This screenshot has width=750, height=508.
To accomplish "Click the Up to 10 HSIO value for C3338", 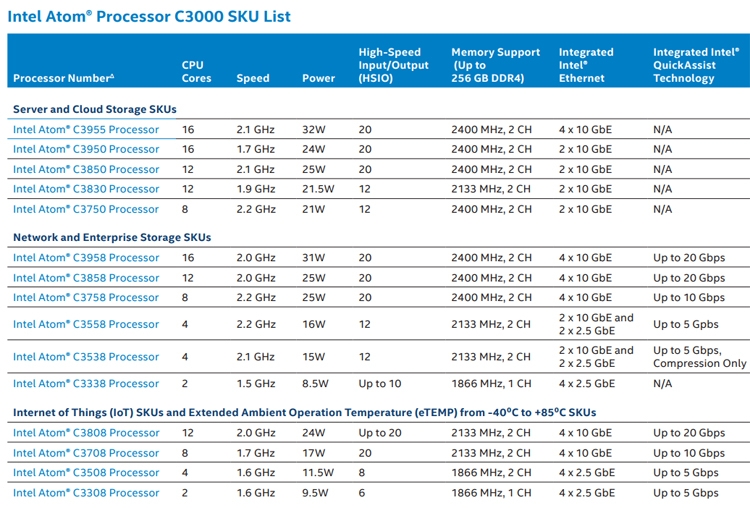I will click(380, 384).
